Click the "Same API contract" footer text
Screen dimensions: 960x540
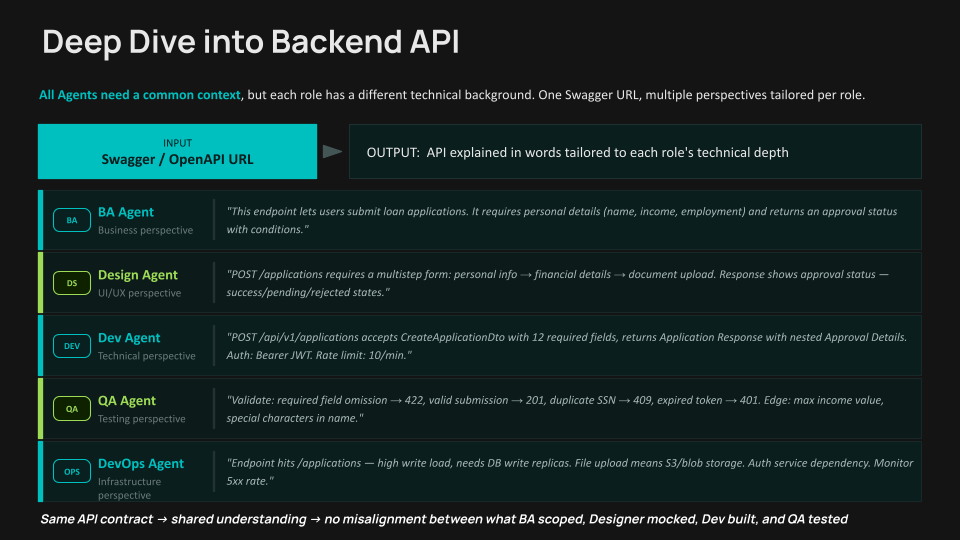444,520
